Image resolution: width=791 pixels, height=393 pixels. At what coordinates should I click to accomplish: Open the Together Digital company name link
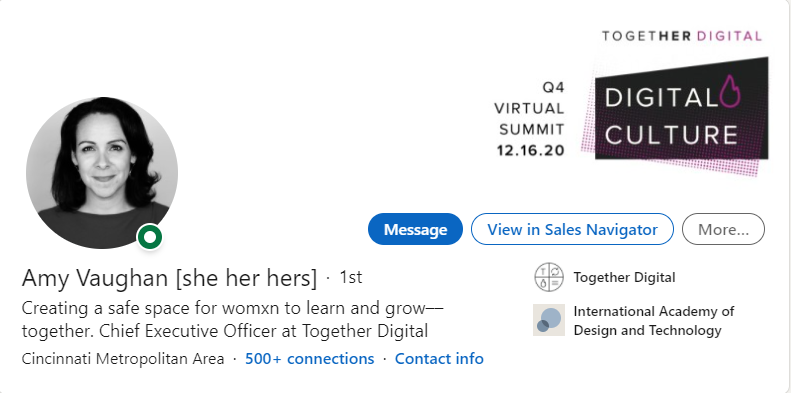(x=624, y=277)
